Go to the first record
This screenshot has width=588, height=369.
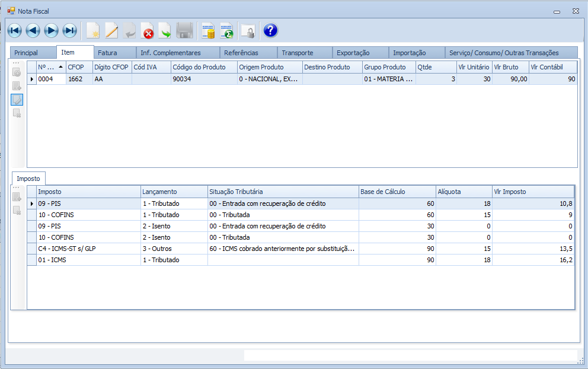[x=15, y=30]
